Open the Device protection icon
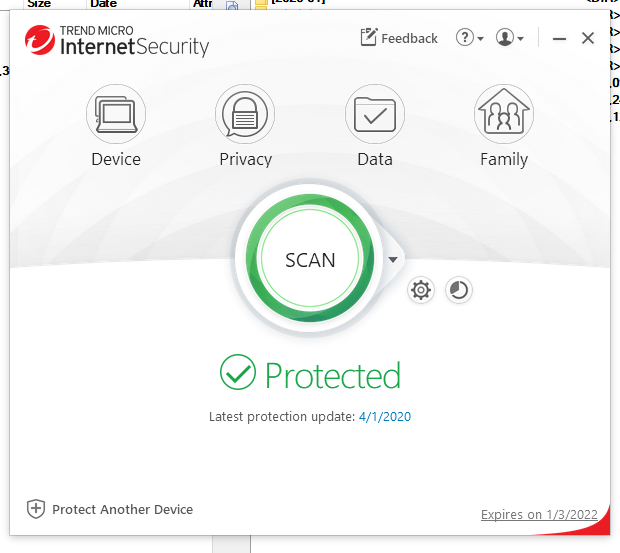Image resolution: width=620 pixels, height=553 pixels. tap(116, 114)
